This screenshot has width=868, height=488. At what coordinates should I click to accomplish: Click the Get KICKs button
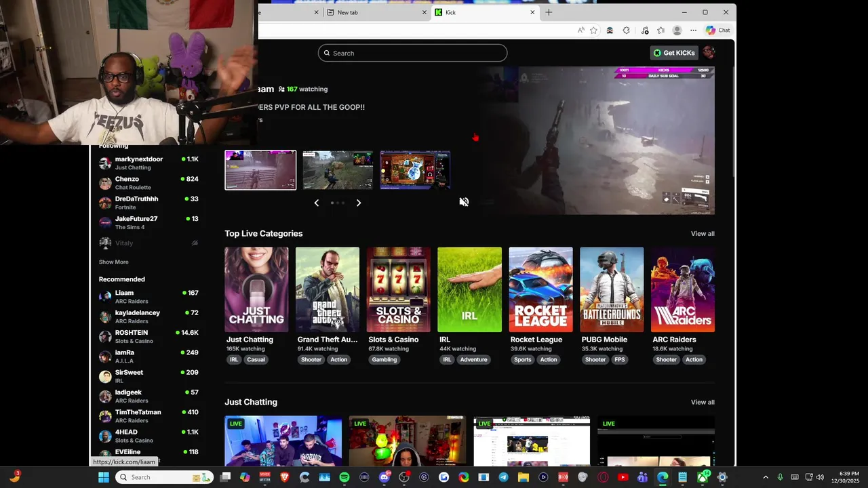(673, 53)
